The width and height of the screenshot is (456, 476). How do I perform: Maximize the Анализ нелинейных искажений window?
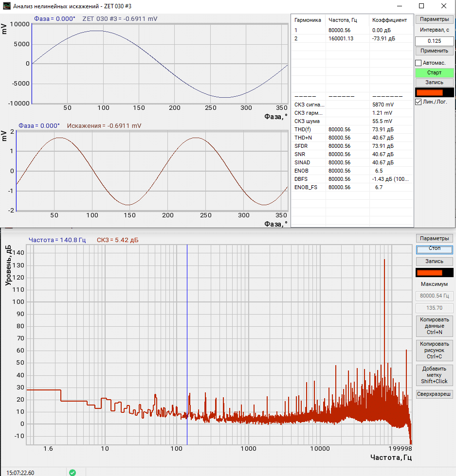tap(421, 6)
